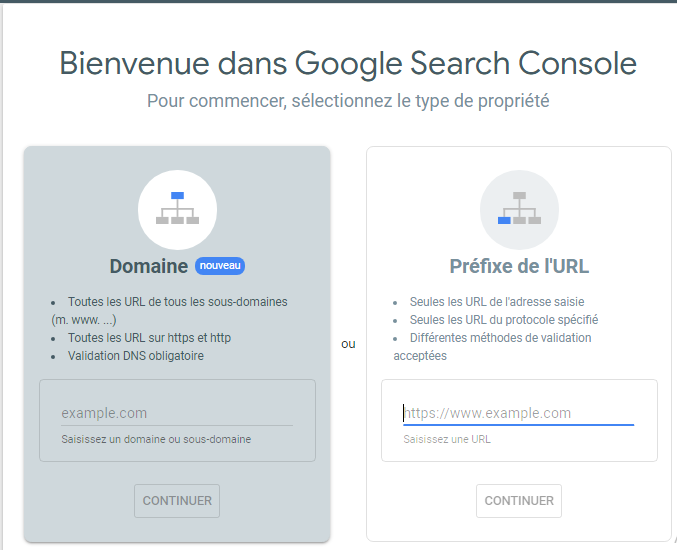Click the blue 'nouveau' badge
This screenshot has width=677, height=550.
(x=220, y=266)
